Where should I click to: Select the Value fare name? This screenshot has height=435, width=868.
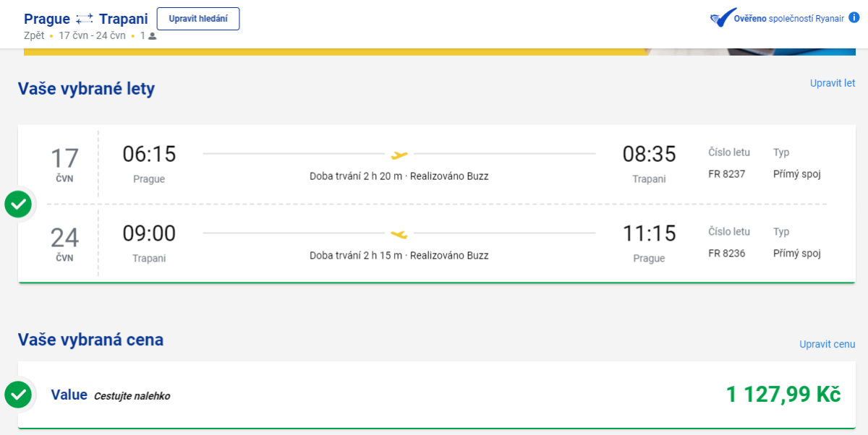[69, 395]
